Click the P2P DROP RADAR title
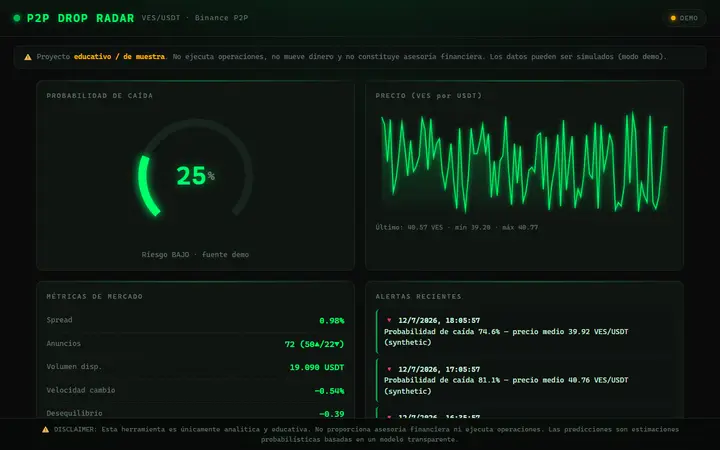The height and width of the screenshot is (450, 720). 80,18
